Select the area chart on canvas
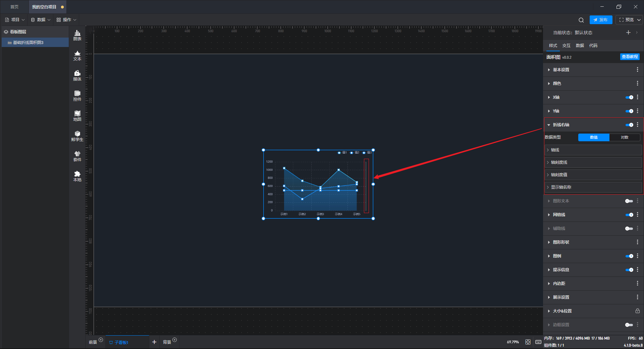The height and width of the screenshot is (349, 644). pyautogui.click(x=318, y=184)
